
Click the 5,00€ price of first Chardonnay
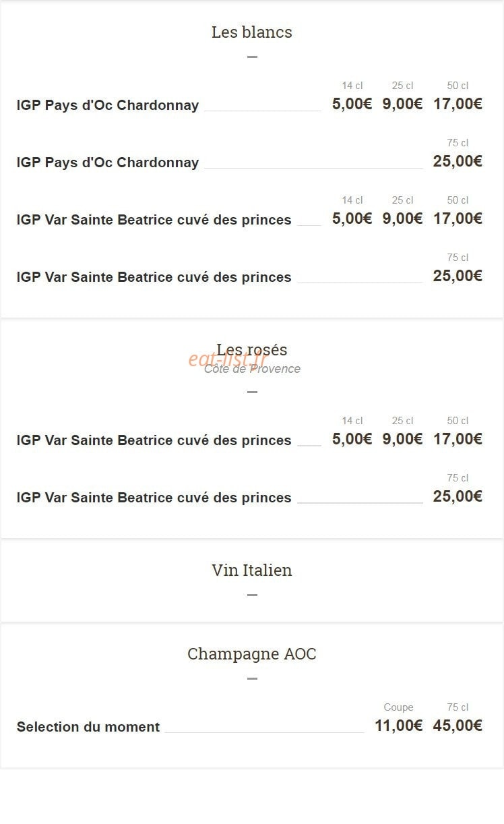[352, 104]
